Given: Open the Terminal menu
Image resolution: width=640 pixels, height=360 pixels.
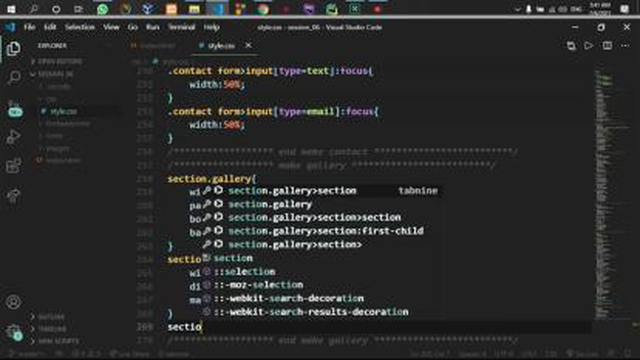Looking at the screenshot, I should tap(182, 27).
